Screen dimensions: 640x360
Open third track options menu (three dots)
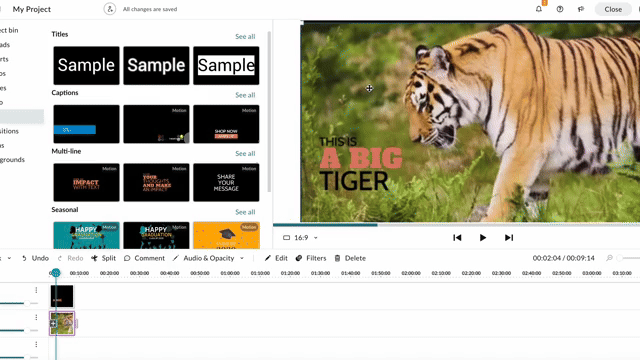pyautogui.click(x=36, y=345)
